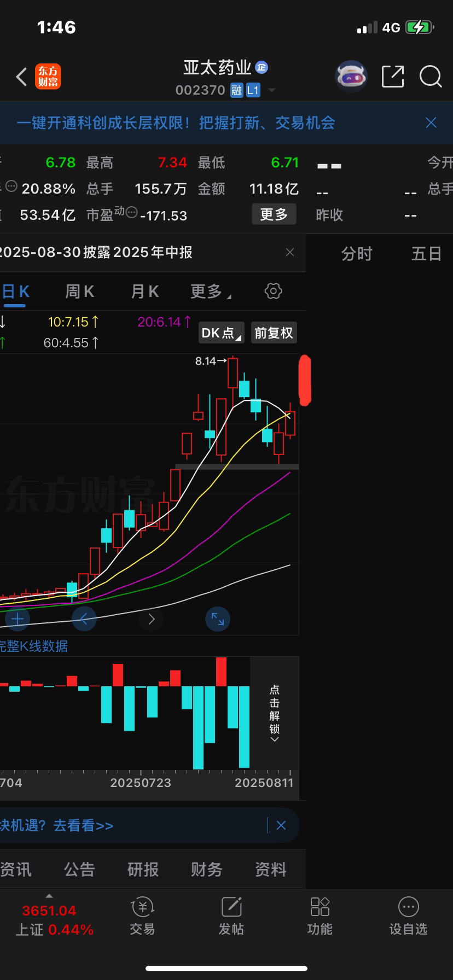
Task: Tap the 更多 button in quote panel
Action: point(274,214)
